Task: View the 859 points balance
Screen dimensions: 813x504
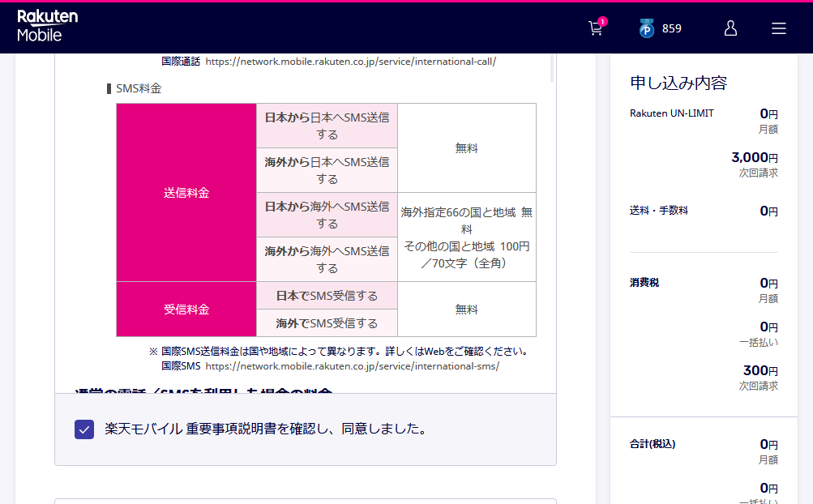Action: 671,28
